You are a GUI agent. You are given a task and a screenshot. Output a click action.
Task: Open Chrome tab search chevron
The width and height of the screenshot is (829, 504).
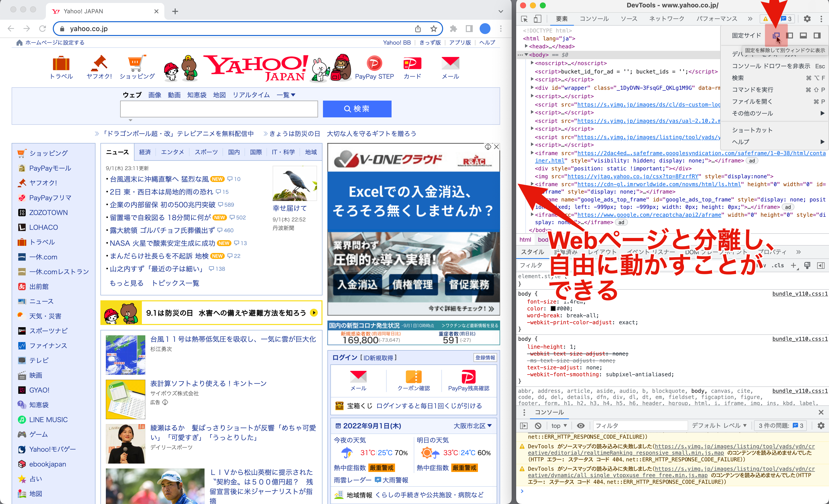[x=501, y=11]
